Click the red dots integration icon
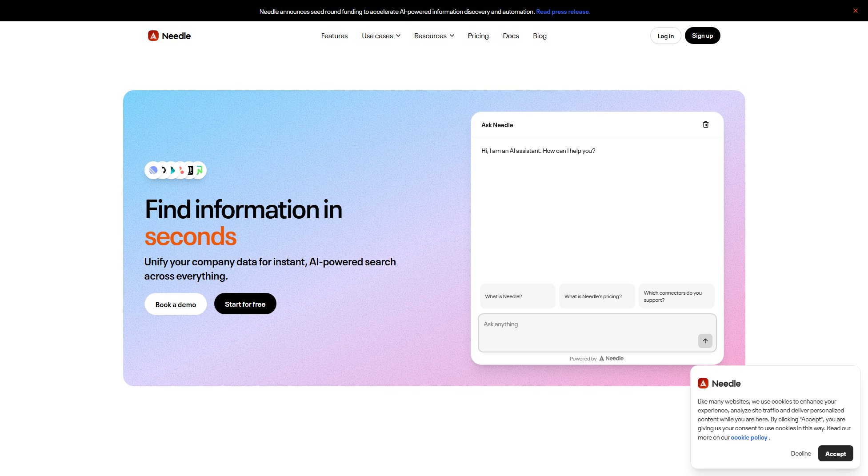This screenshot has width=868, height=476. pos(181,170)
